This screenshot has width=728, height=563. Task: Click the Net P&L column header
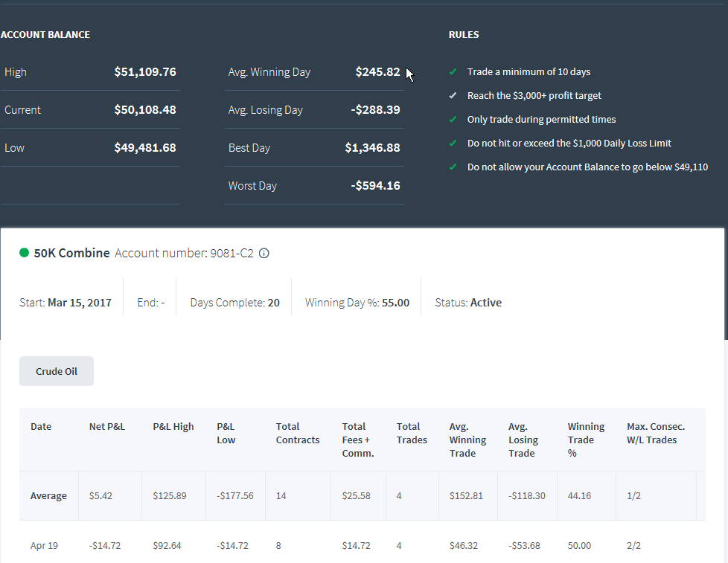[x=107, y=427]
